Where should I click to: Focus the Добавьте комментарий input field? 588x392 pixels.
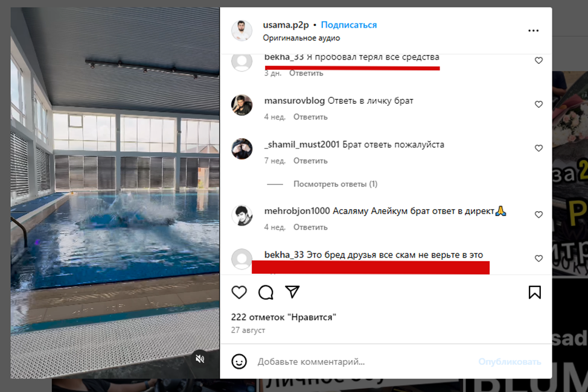point(364,362)
